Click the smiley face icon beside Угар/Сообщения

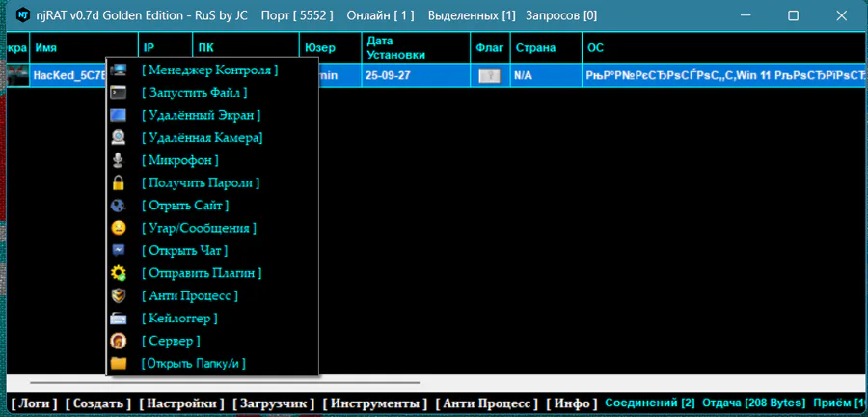click(x=118, y=228)
